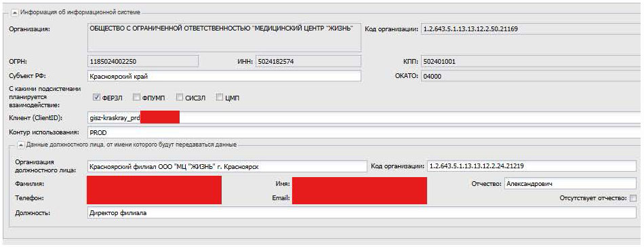Click the Организация name text area
The height and width of the screenshot is (247, 644).
224,37
